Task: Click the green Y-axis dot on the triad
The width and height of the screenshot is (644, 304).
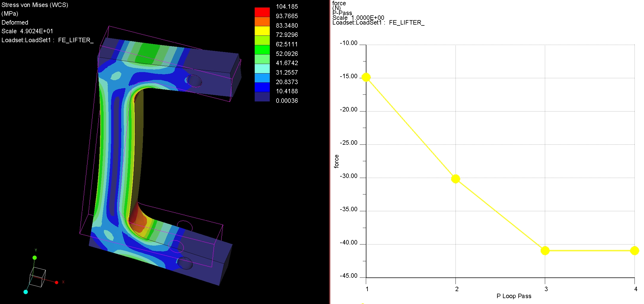Action: pyautogui.click(x=35, y=258)
